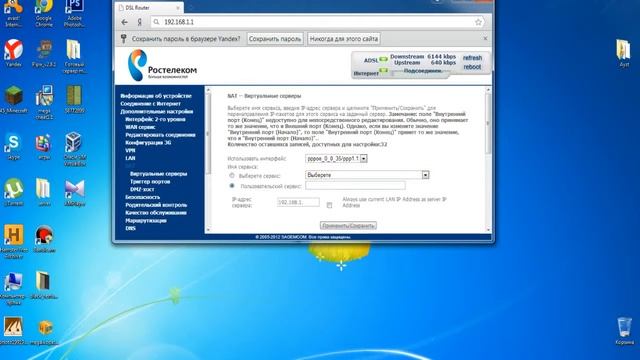
Task: Click the refresh link in the status panel
Action: pos(472,58)
